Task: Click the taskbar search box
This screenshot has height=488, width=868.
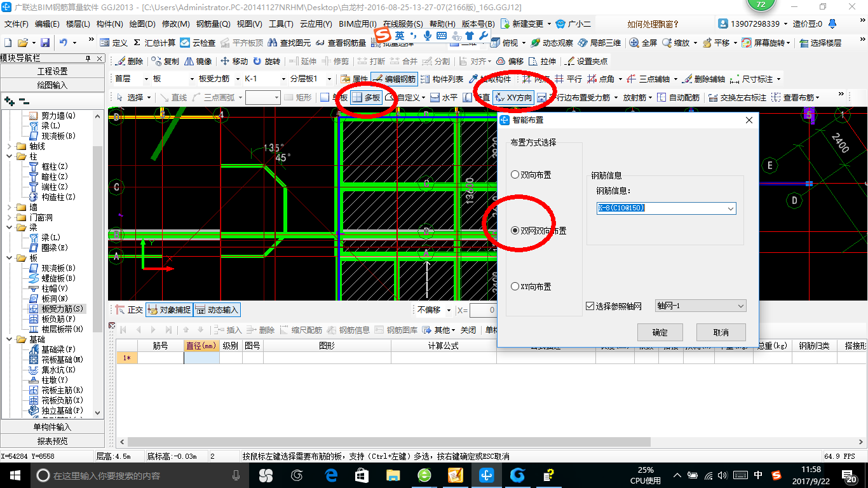Action: point(140,475)
